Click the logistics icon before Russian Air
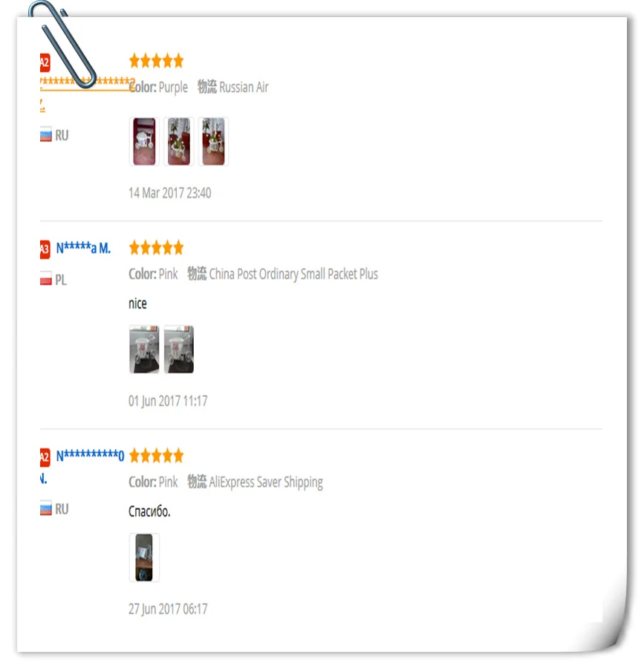This screenshot has width=644, height=669. pyautogui.click(x=207, y=87)
